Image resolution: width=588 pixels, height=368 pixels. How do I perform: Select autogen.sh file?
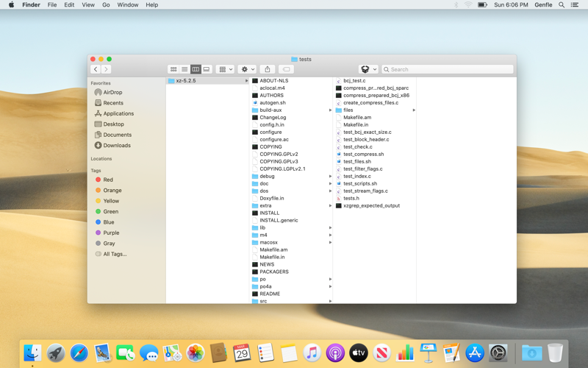pos(269,103)
